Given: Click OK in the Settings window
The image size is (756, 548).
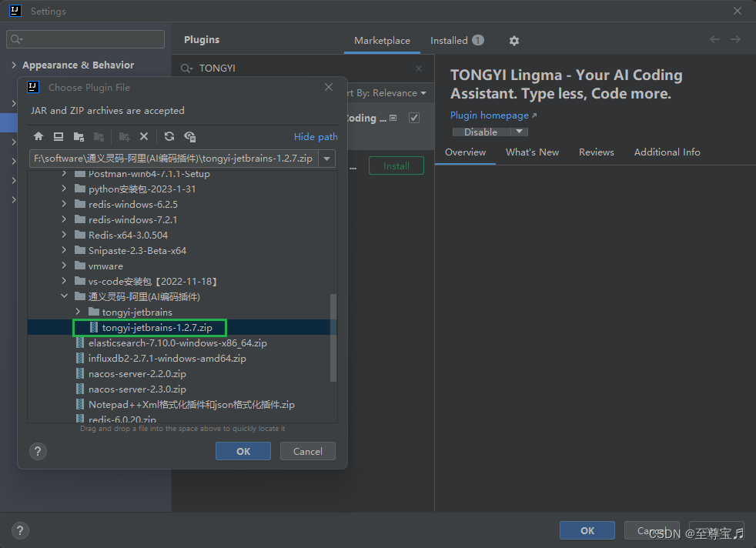Looking at the screenshot, I should pos(587,530).
